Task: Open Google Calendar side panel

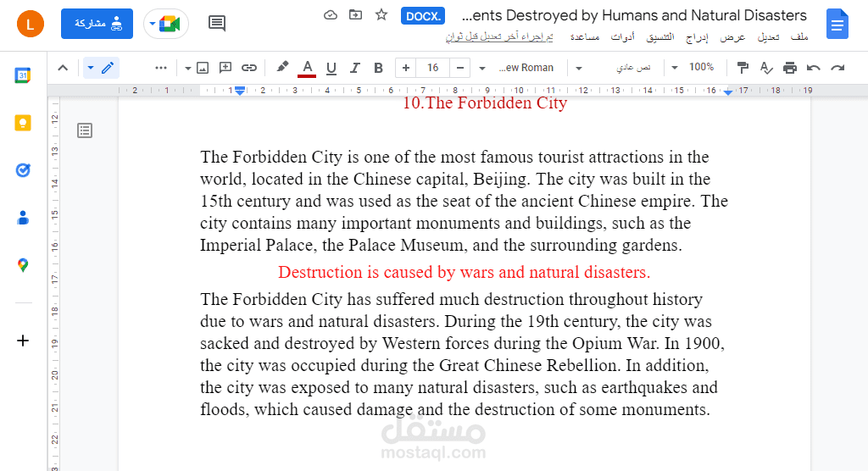Action: pos(23,75)
